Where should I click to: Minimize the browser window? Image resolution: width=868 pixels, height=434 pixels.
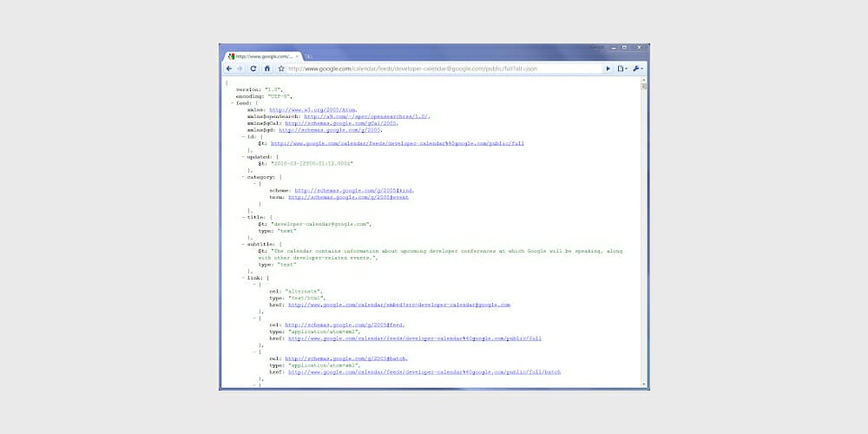point(614,48)
